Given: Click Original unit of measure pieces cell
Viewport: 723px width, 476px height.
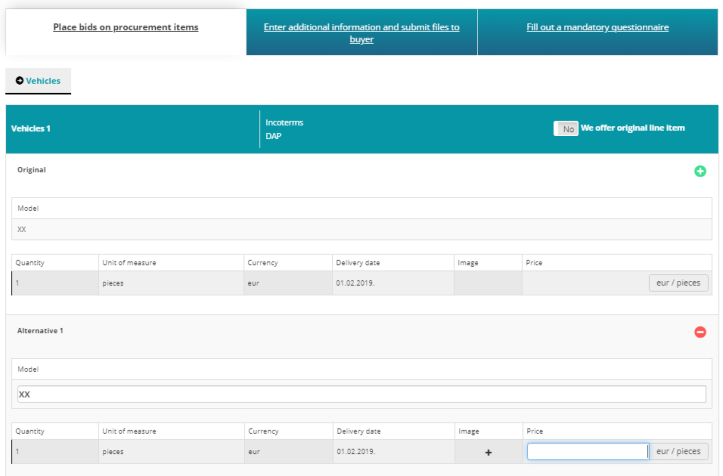Looking at the screenshot, I should [171, 283].
